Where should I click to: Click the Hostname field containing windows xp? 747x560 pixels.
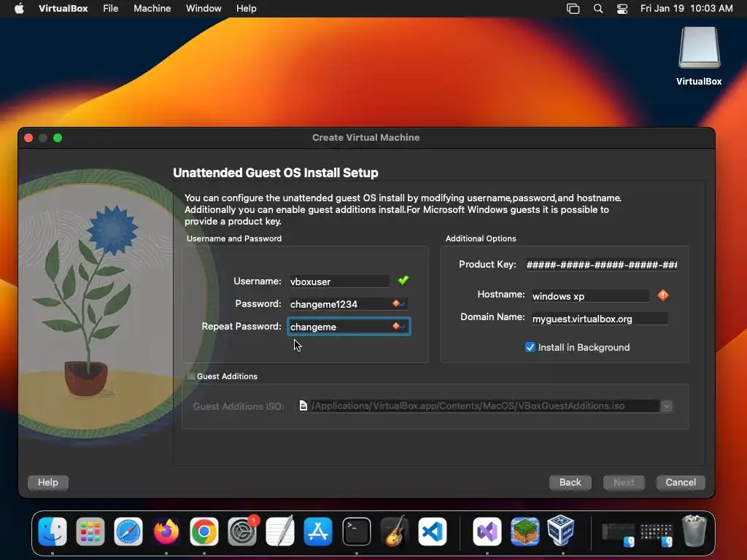coord(590,296)
